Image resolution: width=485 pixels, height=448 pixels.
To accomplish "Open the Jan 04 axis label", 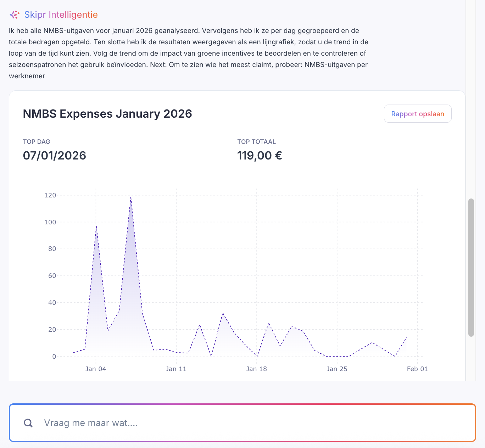I will (96, 369).
